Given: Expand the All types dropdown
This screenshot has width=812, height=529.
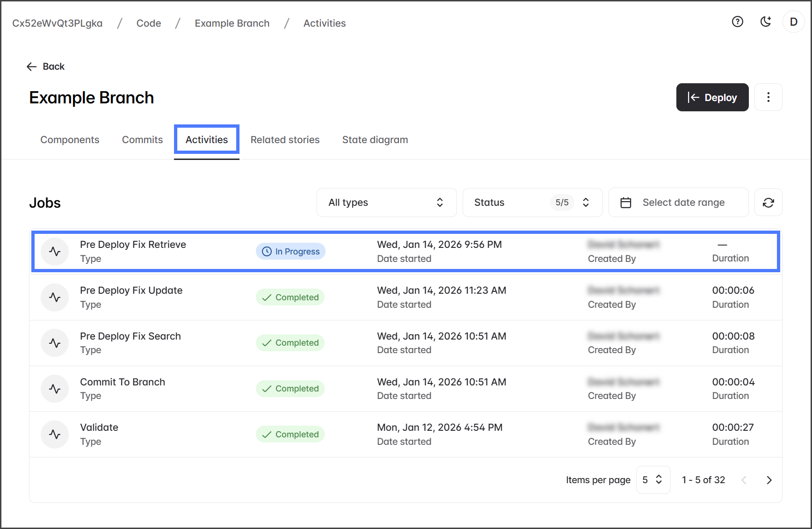Looking at the screenshot, I should (386, 203).
